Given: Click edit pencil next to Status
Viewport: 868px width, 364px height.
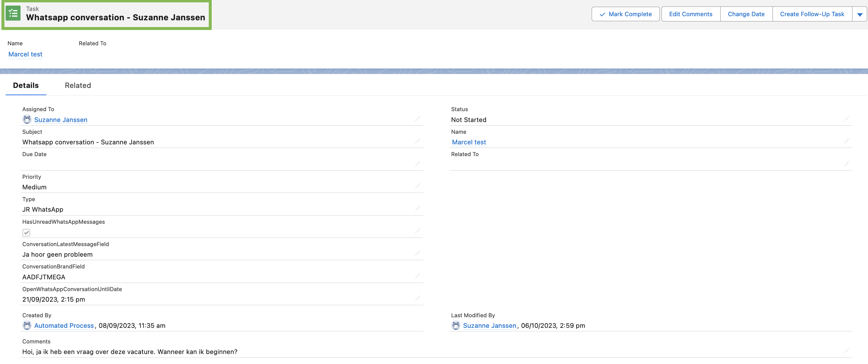Looking at the screenshot, I should 847,118.
